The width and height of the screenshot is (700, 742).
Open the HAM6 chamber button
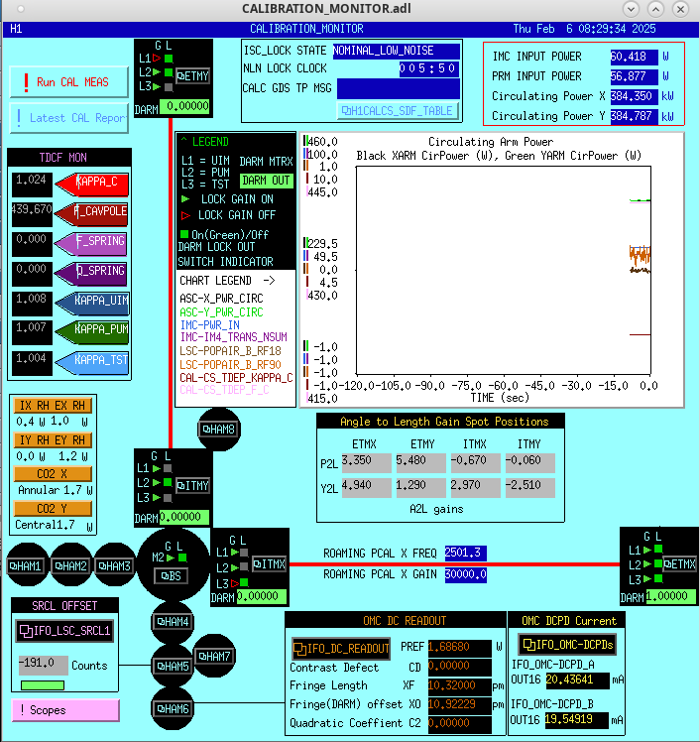point(173,708)
